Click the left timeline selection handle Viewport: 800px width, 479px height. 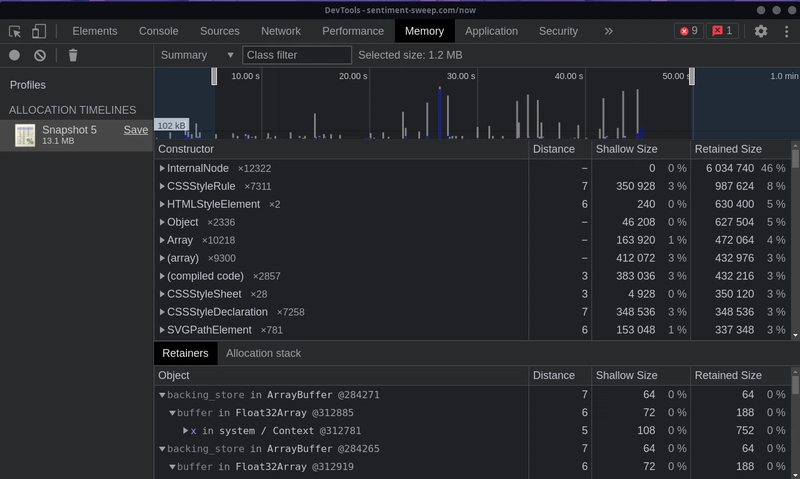click(x=214, y=77)
